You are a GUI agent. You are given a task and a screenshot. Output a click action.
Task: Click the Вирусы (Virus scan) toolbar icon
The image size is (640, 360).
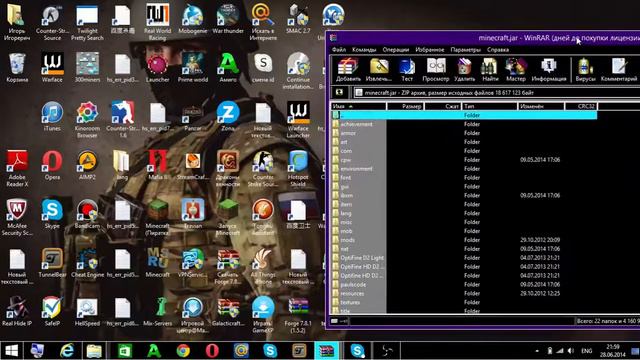585,69
